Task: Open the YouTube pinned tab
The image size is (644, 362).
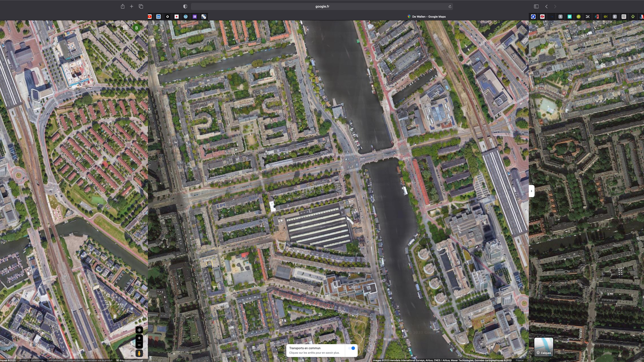Action: tap(150, 17)
